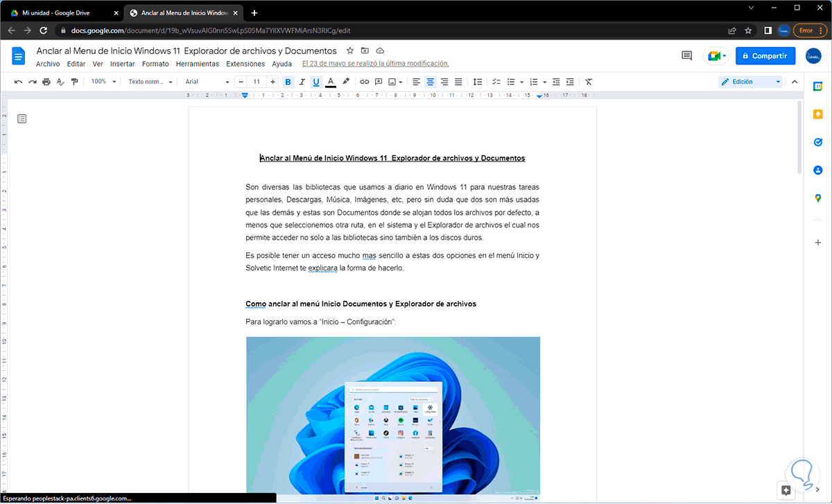
Task: Open the Insertar menu
Action: pyautogui.click(x=123, y=64)
